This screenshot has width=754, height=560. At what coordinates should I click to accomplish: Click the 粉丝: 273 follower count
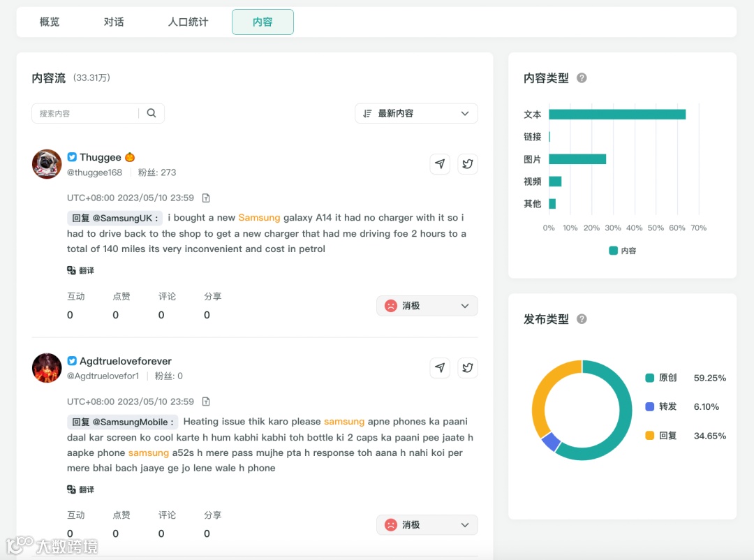157,172
